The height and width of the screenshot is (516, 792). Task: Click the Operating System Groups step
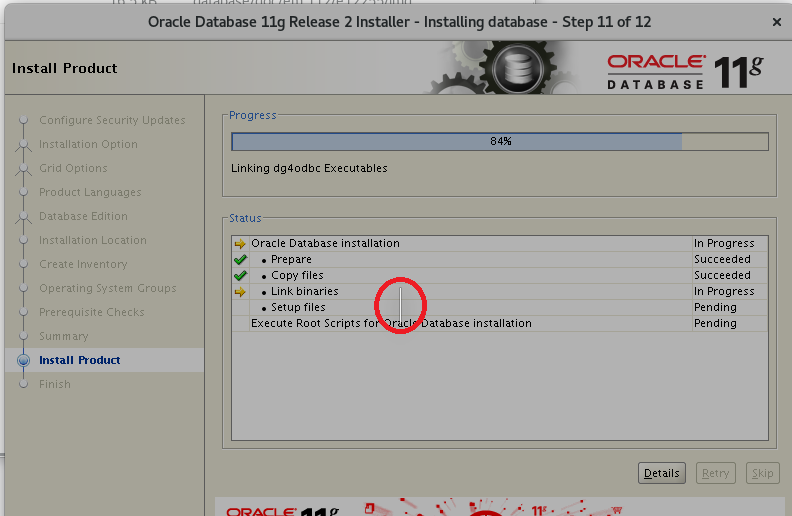[108, 288]
